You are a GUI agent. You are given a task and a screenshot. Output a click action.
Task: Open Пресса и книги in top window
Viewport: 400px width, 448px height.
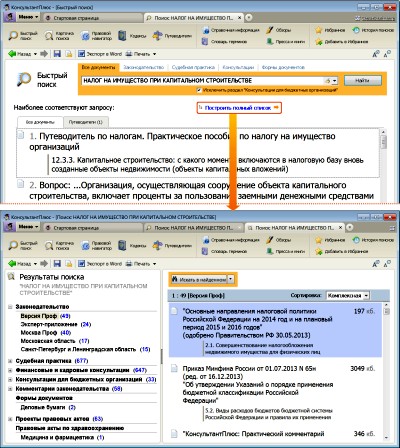[x=285, y=42]
